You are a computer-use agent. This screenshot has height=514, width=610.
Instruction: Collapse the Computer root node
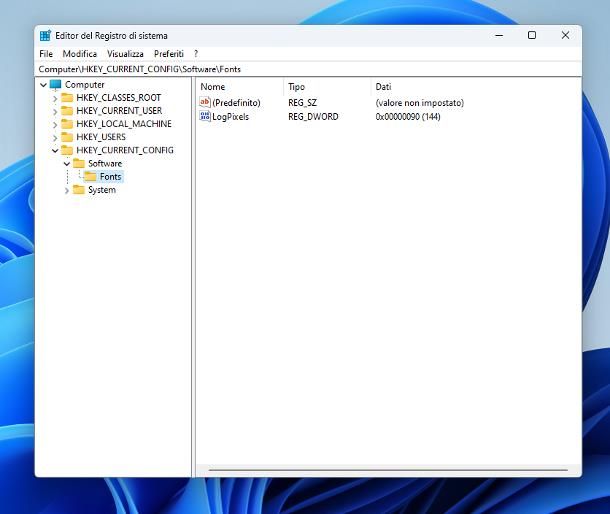pos(44,85)
